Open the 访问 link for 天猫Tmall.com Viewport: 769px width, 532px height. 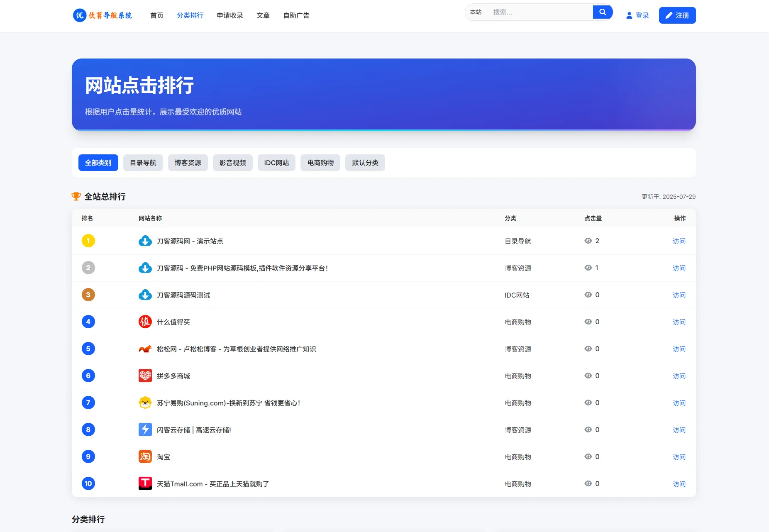pos(679,483)
